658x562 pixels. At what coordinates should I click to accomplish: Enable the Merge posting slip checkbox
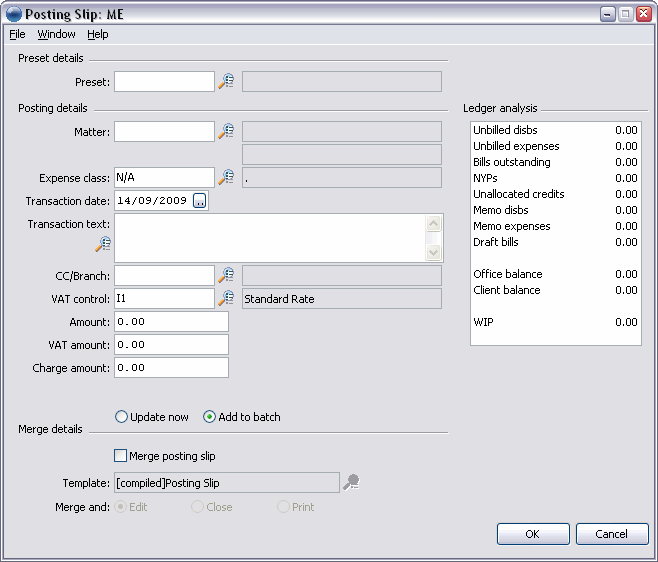pos(121,456)
